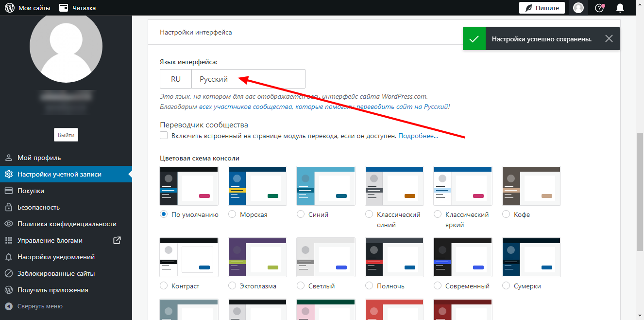
Task: Click the Пишите write button
Action: pos(542,8)
